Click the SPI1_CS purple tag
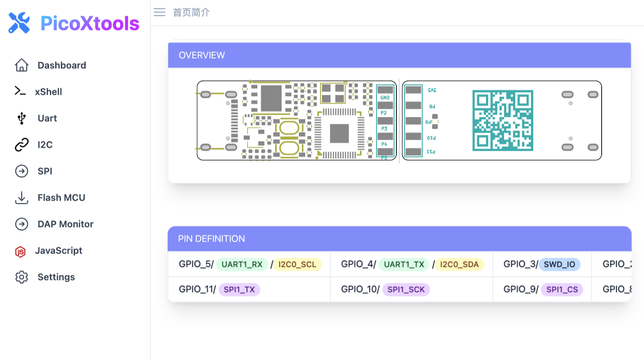This screenshot has height=359, width=644. click(x=562, y=289)
